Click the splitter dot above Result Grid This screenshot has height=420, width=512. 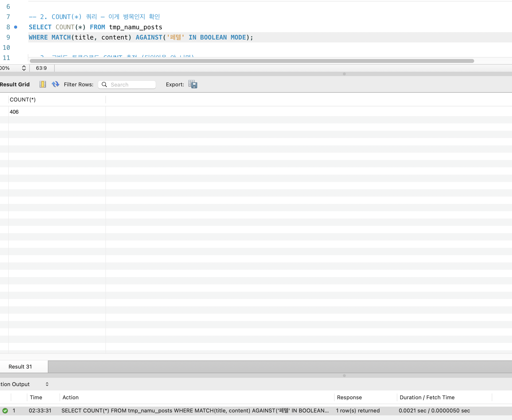point(344,74)
